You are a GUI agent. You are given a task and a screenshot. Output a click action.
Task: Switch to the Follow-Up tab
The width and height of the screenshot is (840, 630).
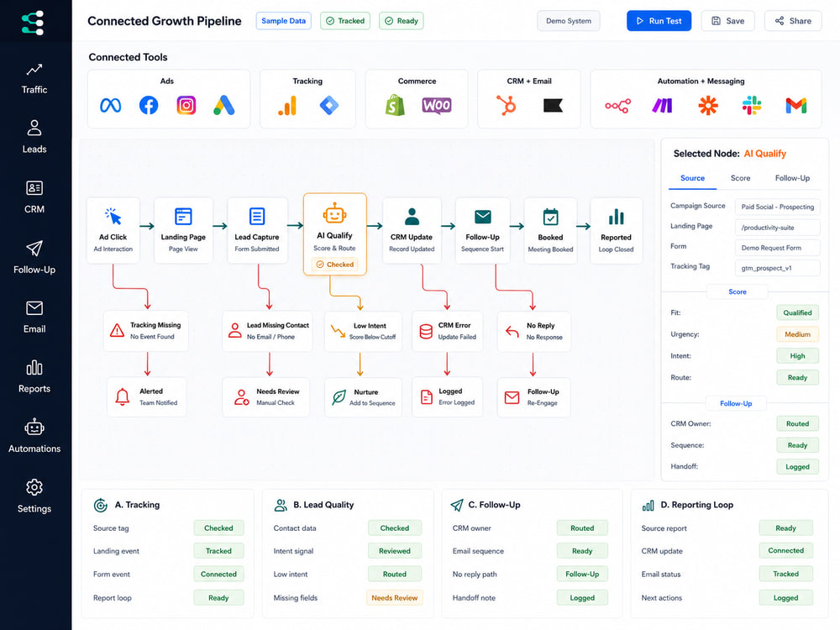(792, 178)
